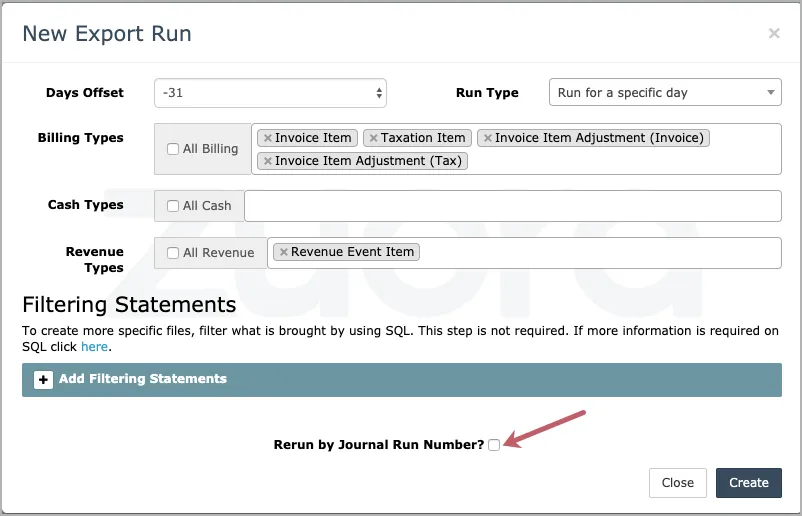The width and height of the screenshot is (802, 516).
Task: Click the Close button
Action: [678, 483]
